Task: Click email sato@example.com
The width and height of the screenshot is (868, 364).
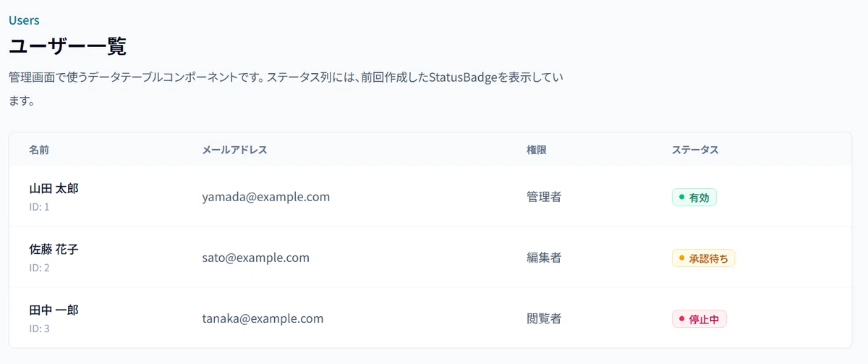Action: (x=256, y=258)
